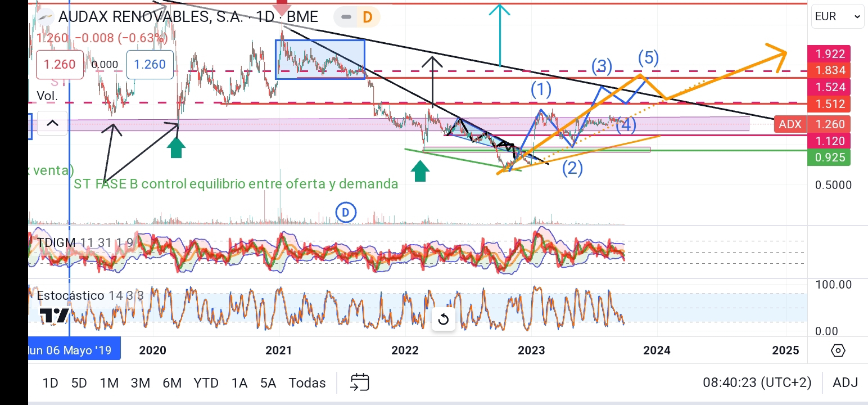868x405 pixels.
Task: Select the 5D time range
Action: pyautogui.click(x=79, y=383)
